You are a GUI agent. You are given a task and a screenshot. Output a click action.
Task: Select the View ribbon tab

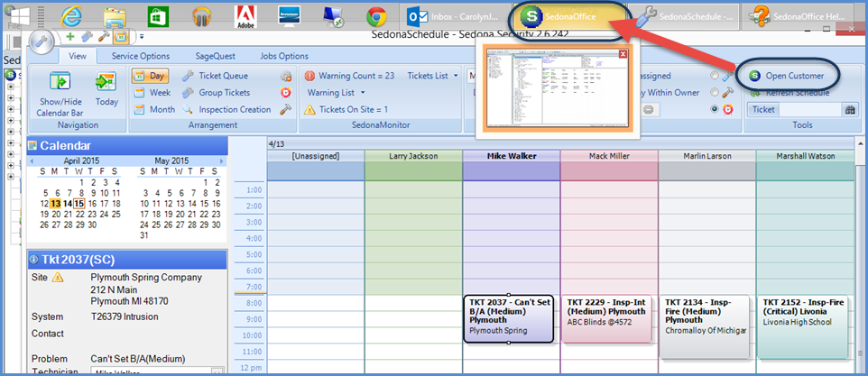tap(78, 56)
